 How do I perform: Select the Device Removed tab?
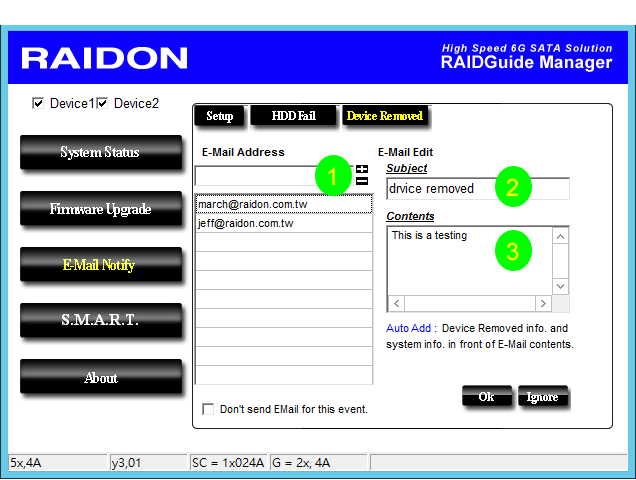click(x=385, y=116)
